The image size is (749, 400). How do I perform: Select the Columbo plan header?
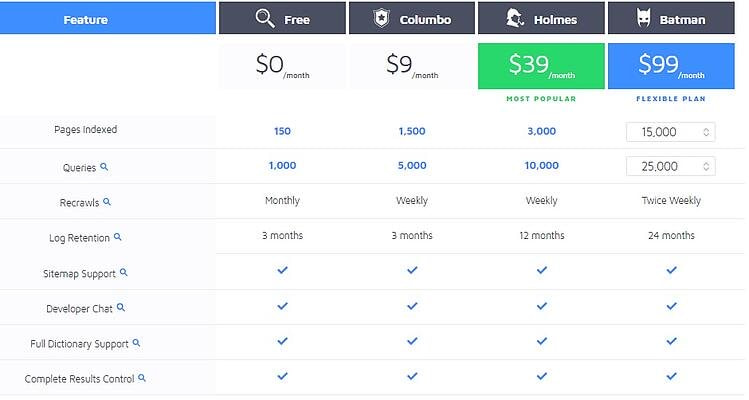tap(412, 18)
